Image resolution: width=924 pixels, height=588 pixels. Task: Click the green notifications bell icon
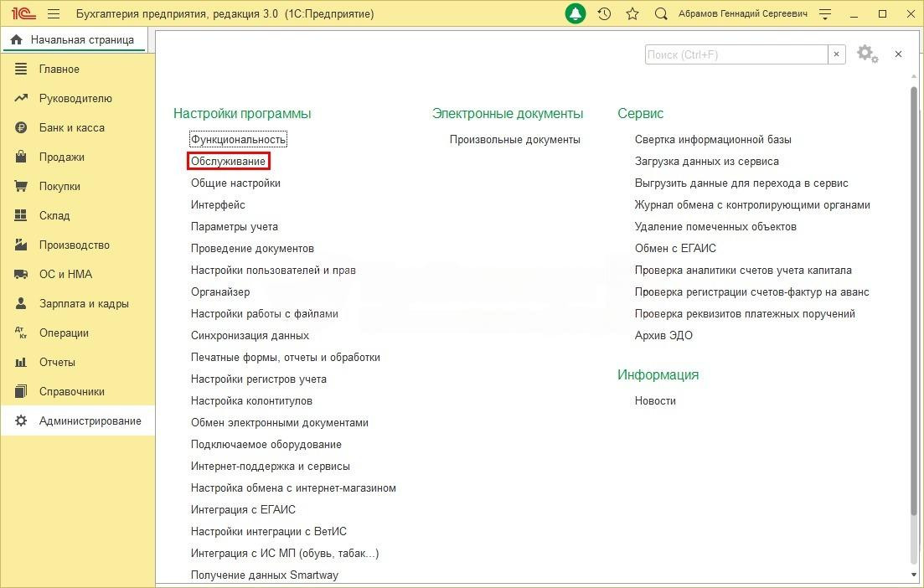point(576,13)
